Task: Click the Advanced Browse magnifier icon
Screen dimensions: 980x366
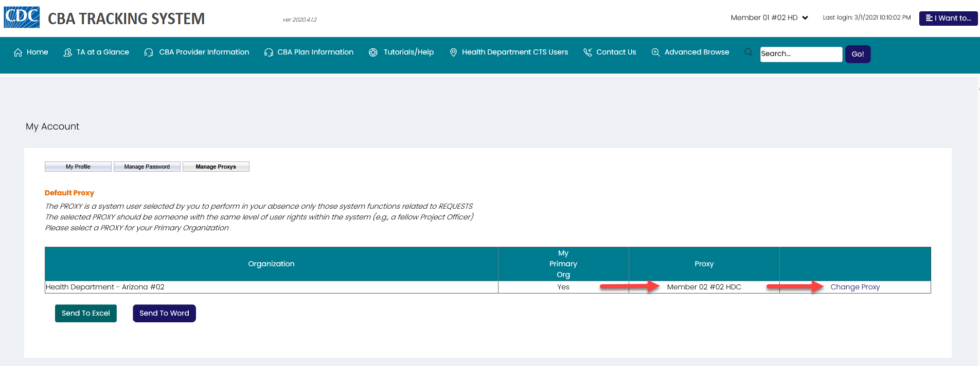Action: [655, 52]
